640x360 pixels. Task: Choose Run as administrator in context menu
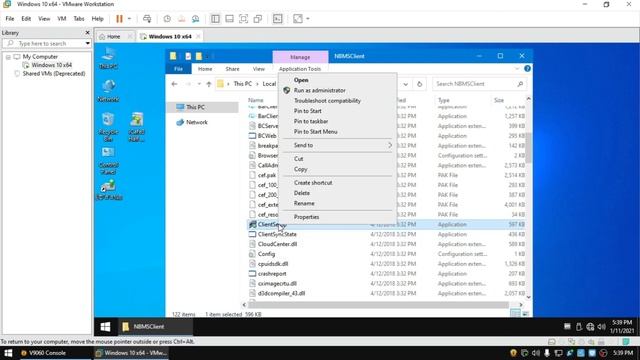320,90
